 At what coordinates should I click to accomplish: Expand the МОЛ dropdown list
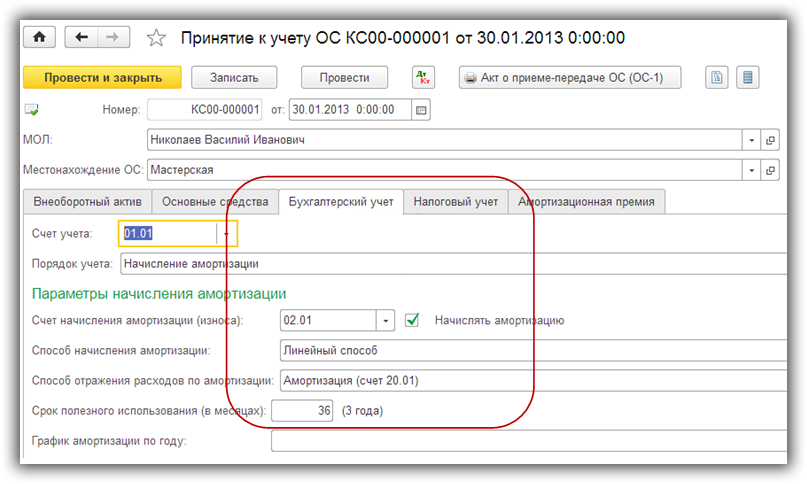751,140
